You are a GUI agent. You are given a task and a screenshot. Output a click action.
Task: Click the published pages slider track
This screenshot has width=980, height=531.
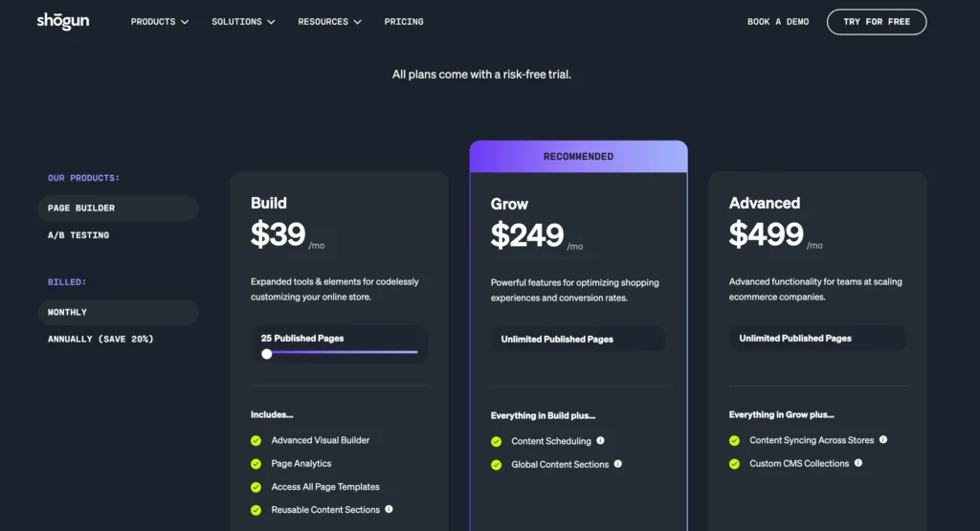(x=342, y=352)
